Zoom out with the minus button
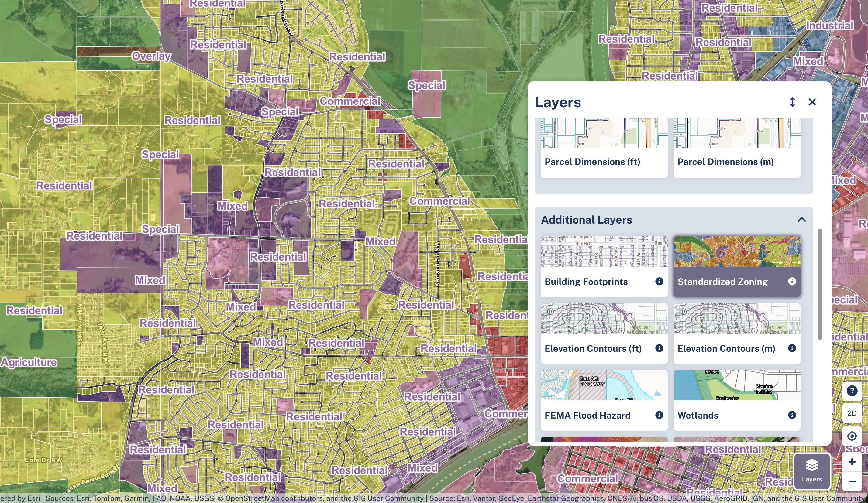 tap(852, 481)
